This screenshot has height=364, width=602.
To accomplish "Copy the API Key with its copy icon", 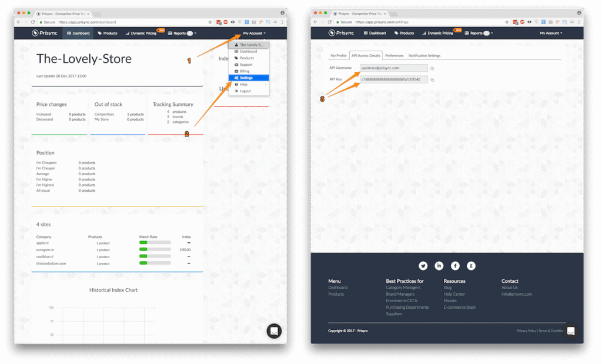I will [432, 79].
